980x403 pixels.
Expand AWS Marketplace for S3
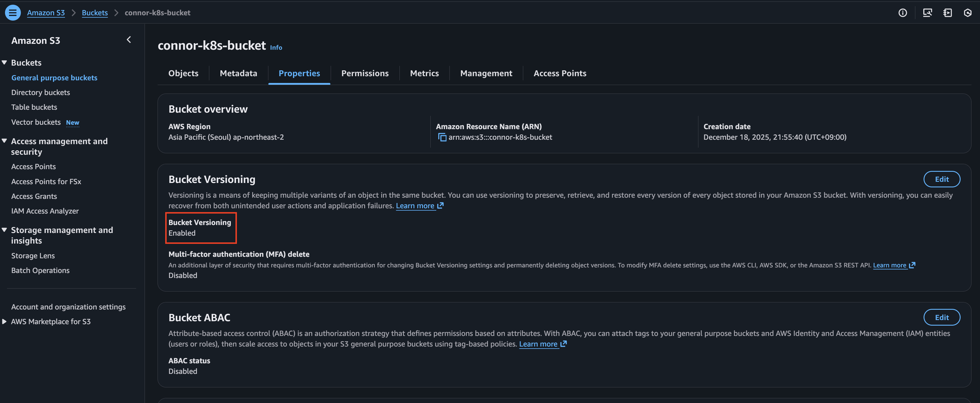click(x=5, y=322)
